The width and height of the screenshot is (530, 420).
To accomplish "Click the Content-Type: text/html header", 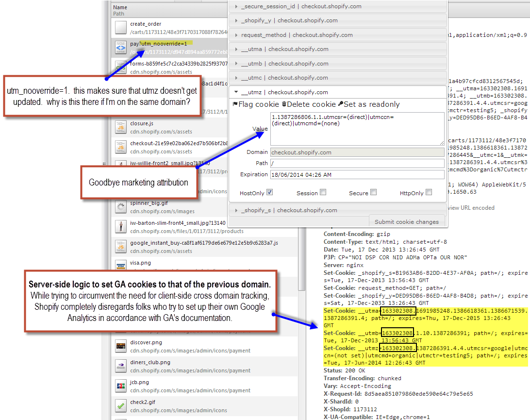I will [x=385, y=242].
